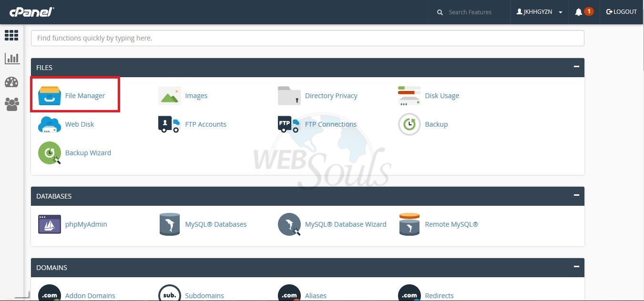
Task: Click the Aliases .com icon
Action: (x=289, y=293)
